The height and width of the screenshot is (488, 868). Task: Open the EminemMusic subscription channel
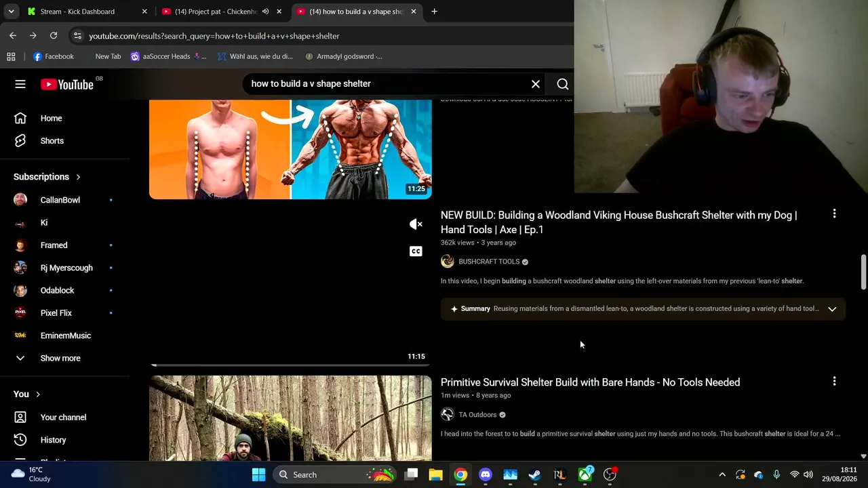65,335
